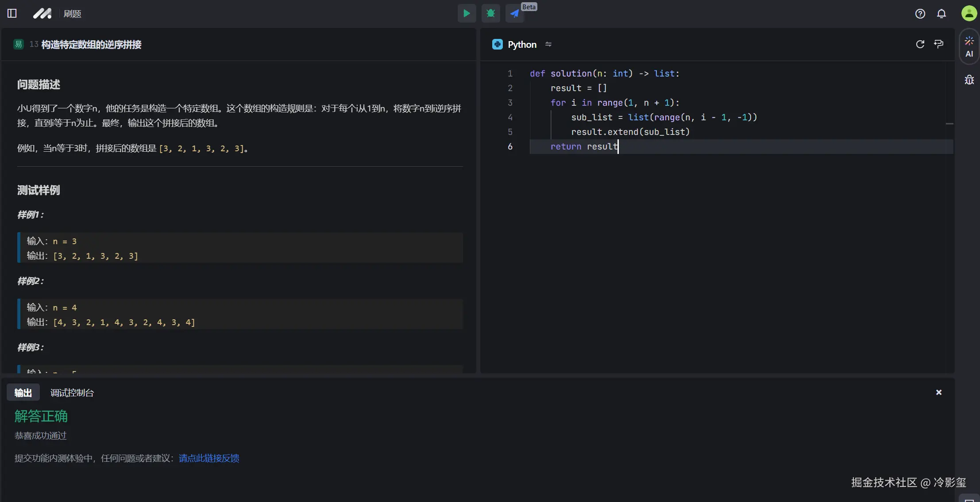Click the language swap arrows icon
Screen dimensions: 980x502
pos(548,44)
